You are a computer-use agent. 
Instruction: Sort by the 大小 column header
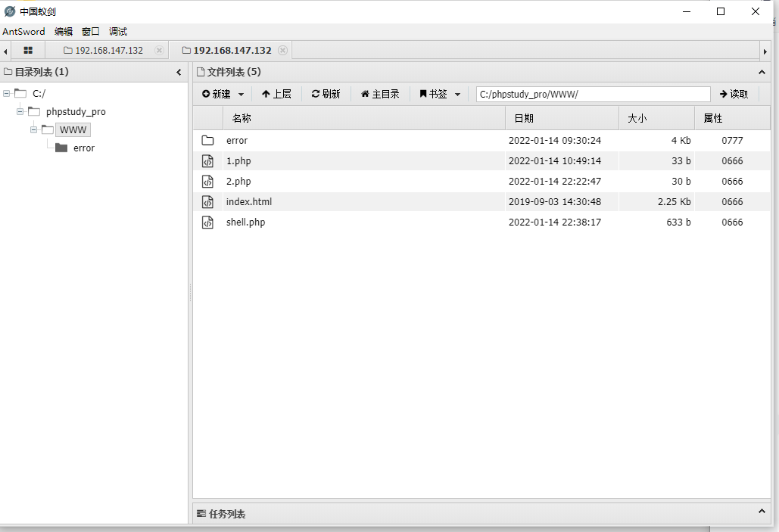[656, 118]
